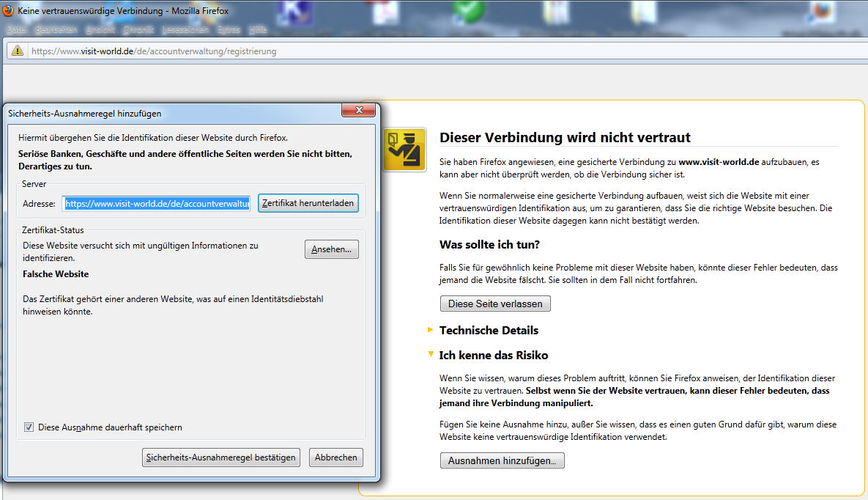Click the yellow police officer warning icon
Image resolution: width=868 pixels, height=500 pixels.
(404, 150)
